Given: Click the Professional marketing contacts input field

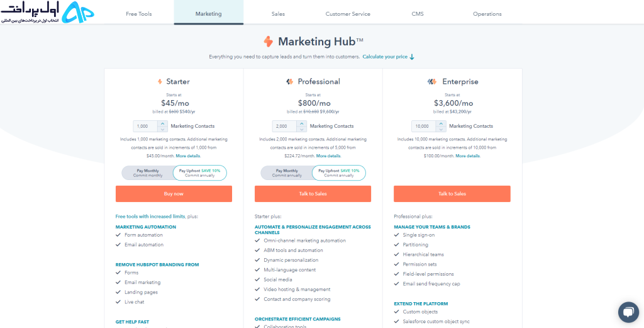Looking at the screenshot, I should coord(285,126).
